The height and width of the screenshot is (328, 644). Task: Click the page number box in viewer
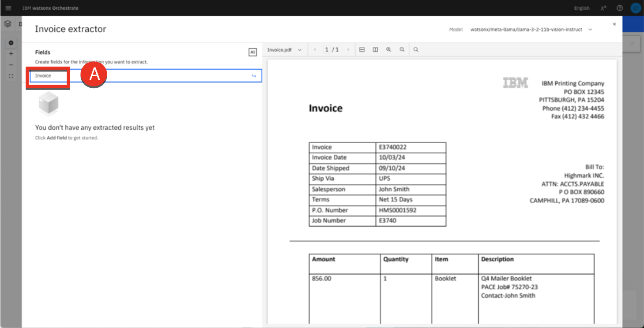coord(327,50)
